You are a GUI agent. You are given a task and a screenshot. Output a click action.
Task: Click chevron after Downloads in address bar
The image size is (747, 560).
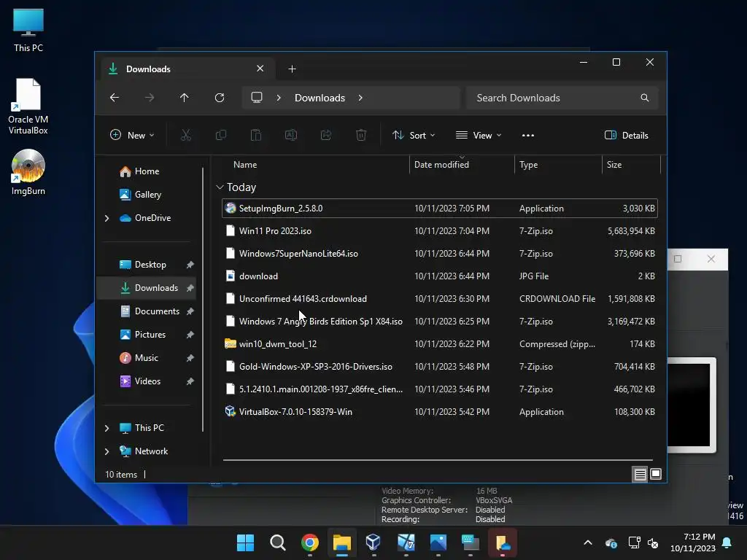[x=360, y=98]
